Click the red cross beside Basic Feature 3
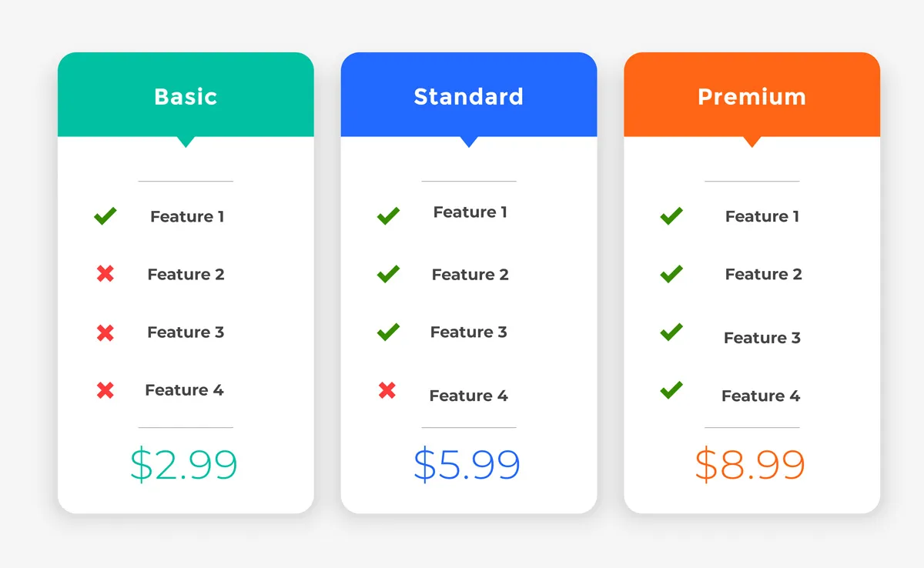This screenshot has width=924, height=568. click(105, 332)
